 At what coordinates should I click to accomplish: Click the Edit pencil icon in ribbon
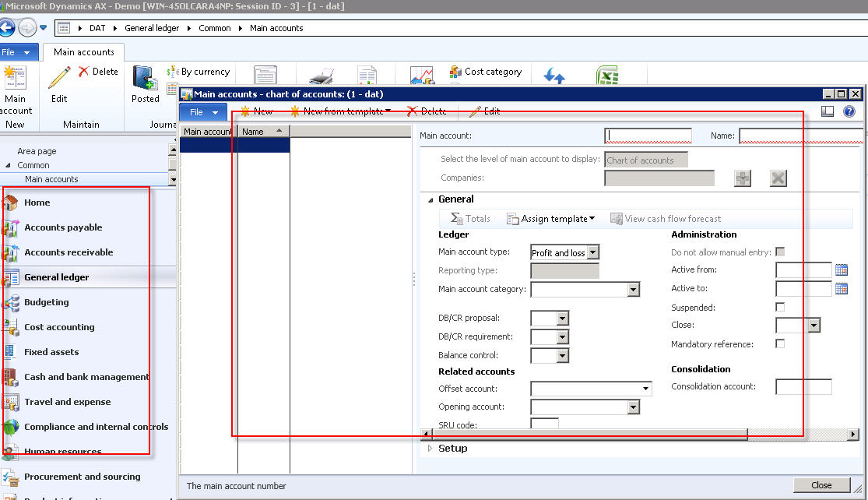point(59,78)
